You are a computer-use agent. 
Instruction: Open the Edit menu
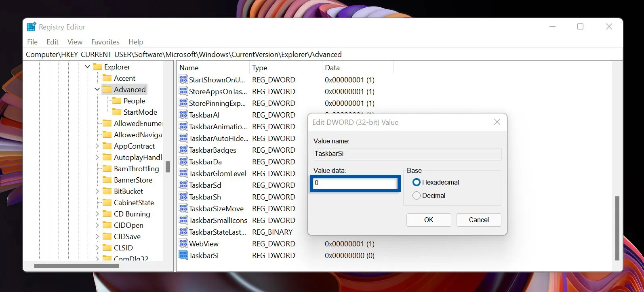pyautogui.click(x=53, y=42)
